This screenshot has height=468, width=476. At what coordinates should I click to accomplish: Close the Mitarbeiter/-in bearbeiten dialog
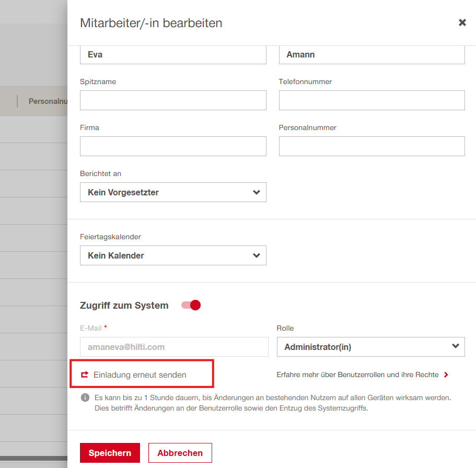pyautogui.click(x=462, y=22)
